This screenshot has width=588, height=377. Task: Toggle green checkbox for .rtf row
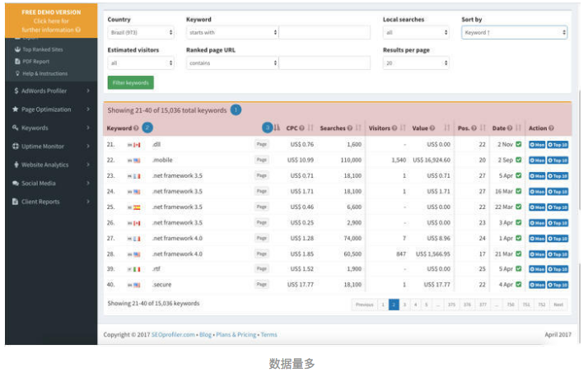519,268
